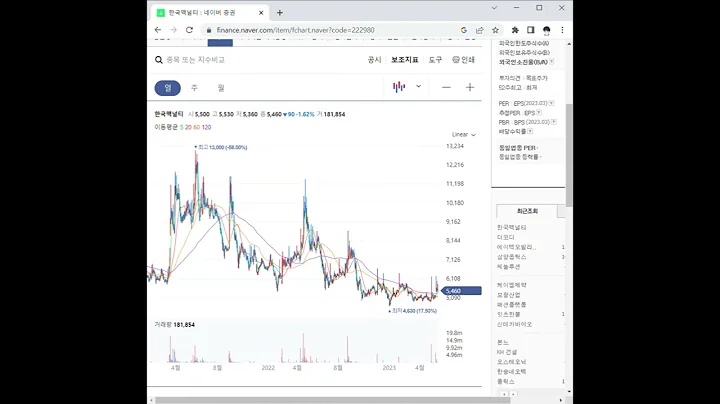Print the chart with 인쇄
The width and height of the screenshot is (720, 404).
(x=463, y=60)
